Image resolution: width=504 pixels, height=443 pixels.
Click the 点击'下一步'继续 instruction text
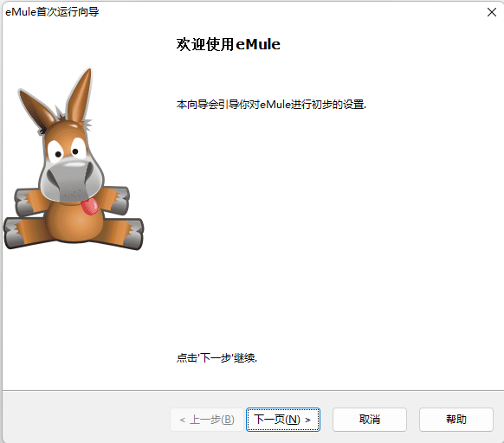click(216, 357)
